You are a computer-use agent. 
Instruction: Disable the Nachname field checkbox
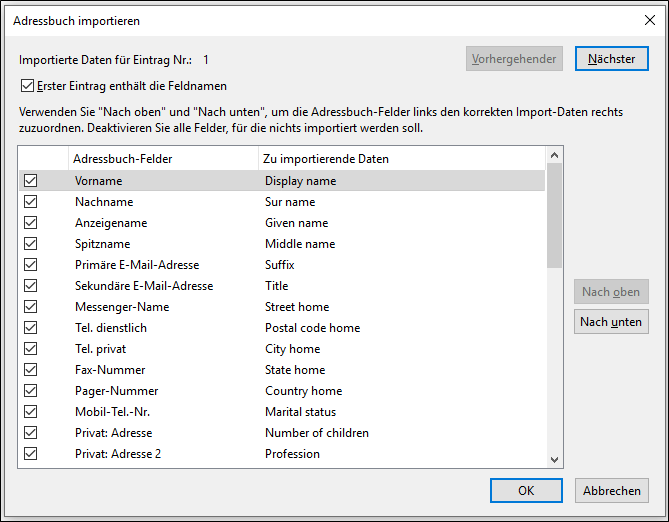(30, 202)
